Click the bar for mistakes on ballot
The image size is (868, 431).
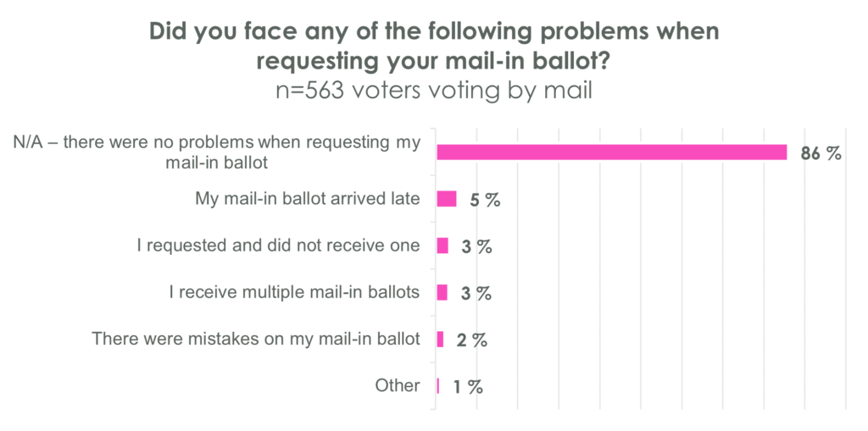coord(440,339)
